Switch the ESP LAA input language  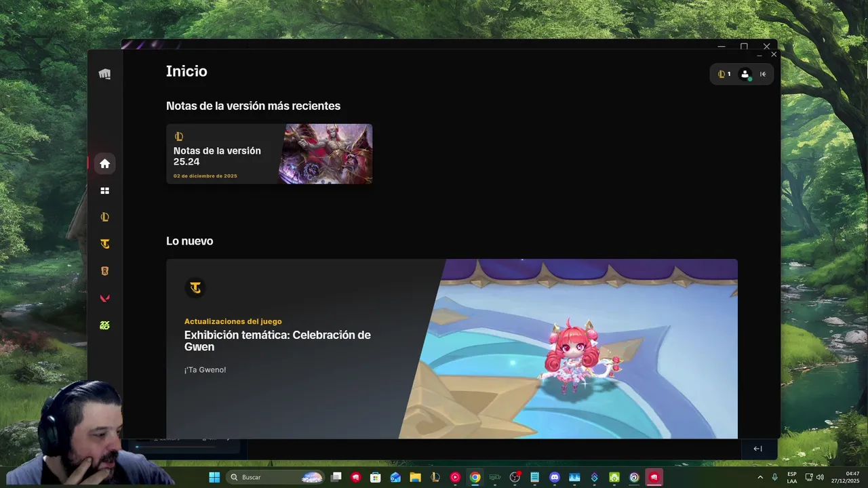click(792, 477)
